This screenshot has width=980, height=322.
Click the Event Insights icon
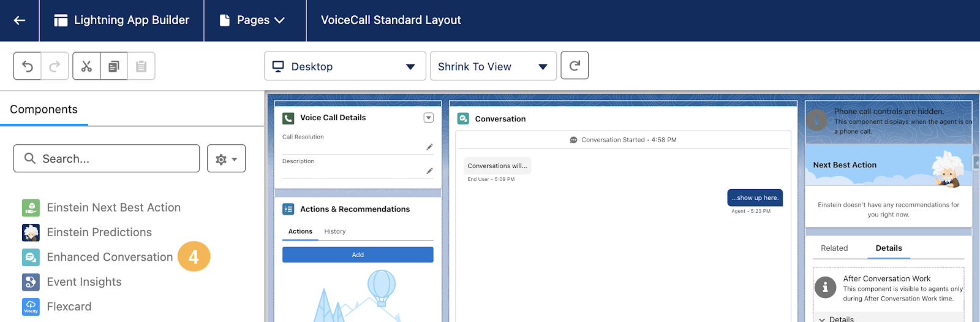click(x=31, y=282)
